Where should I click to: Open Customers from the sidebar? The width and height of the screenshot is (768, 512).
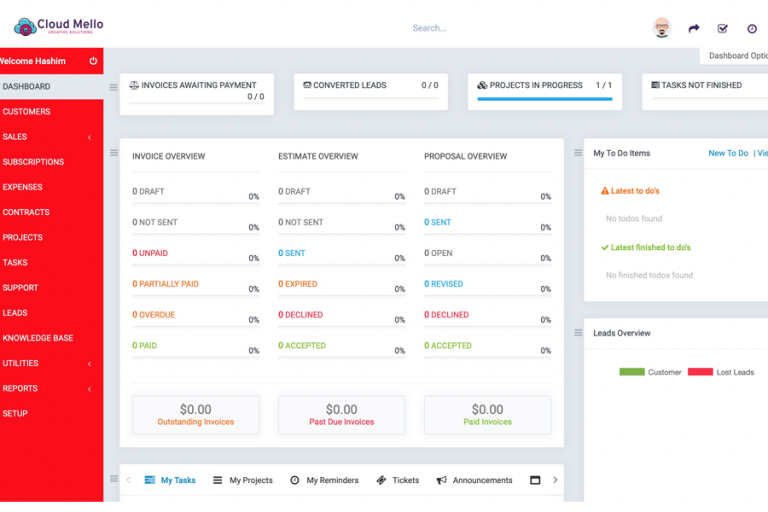[x=27, y=112]
